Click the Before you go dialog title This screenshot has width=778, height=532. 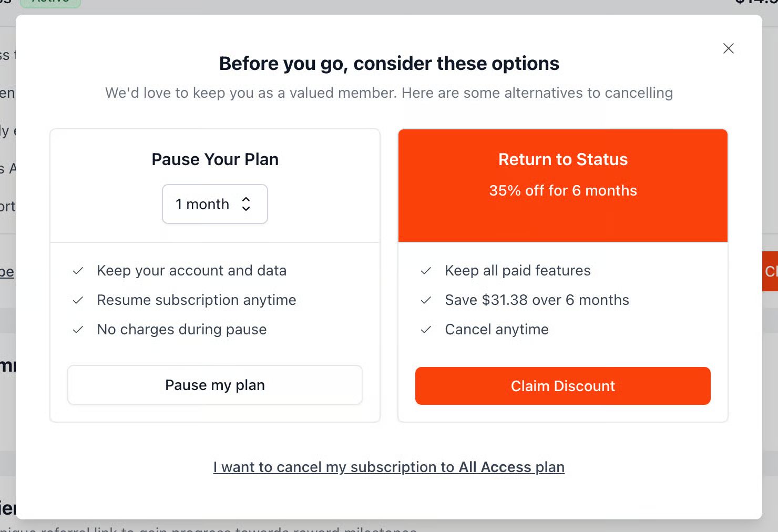click(x=389, y=64)
